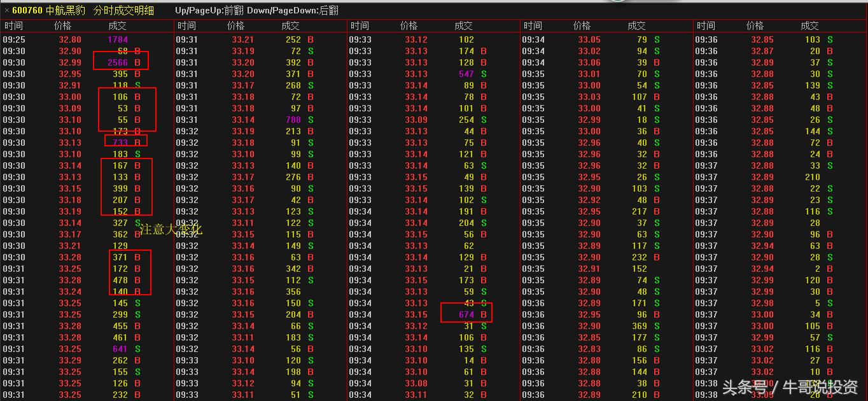Select the boxed 2566 B trade row
868x401 pixels.
click(120, 62)
